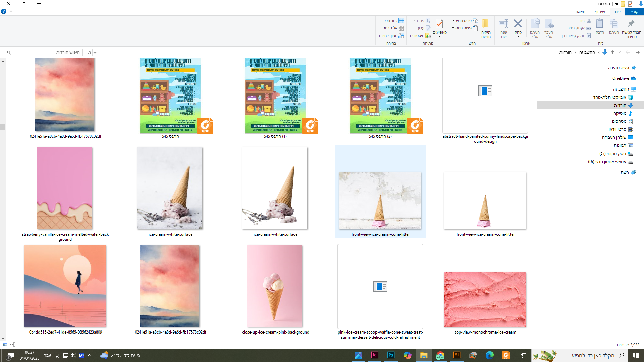
Task: Click the up-arrow parent folder button
Action: pos(613,52)
